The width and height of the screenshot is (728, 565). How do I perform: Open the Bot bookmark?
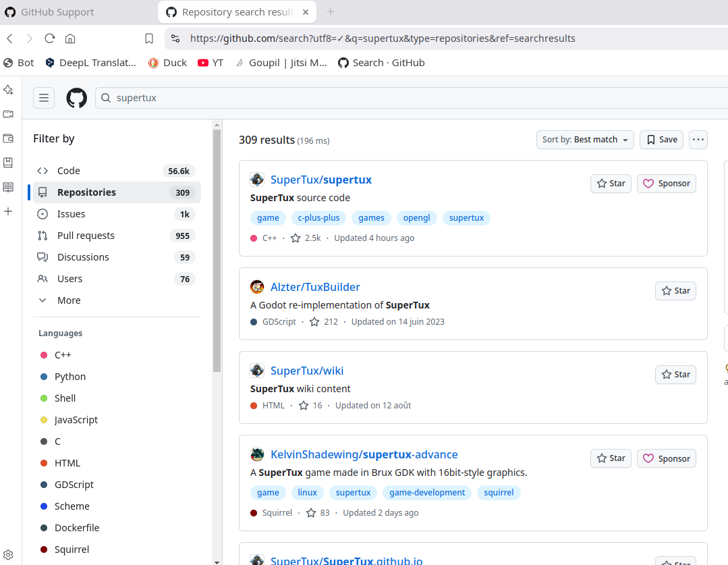(19, 63)
